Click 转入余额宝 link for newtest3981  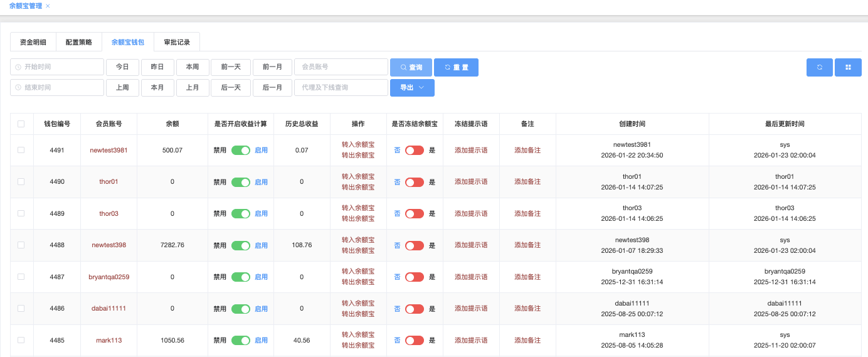coord(358,145)
